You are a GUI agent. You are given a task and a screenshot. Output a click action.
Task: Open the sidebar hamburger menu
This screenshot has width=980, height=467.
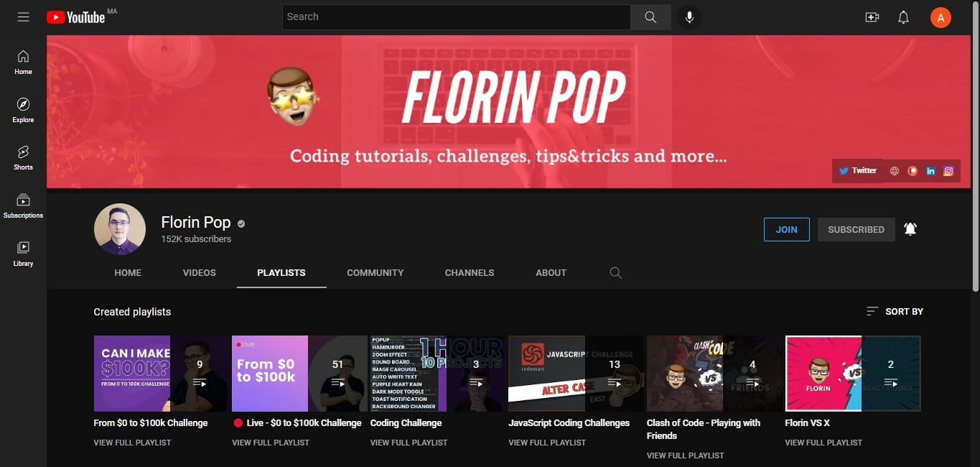click(x=23, y=17)
